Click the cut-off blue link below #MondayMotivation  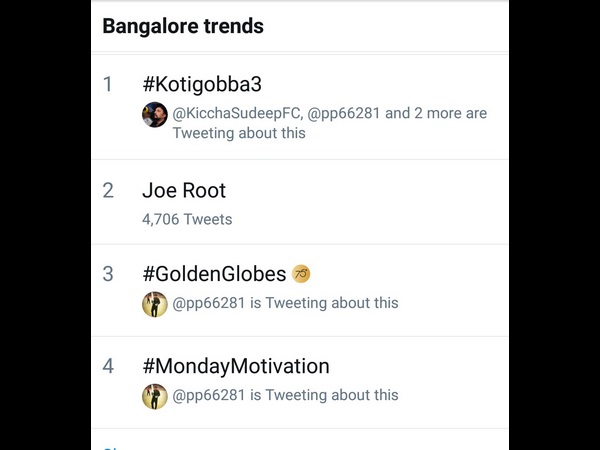click(110, 446)
